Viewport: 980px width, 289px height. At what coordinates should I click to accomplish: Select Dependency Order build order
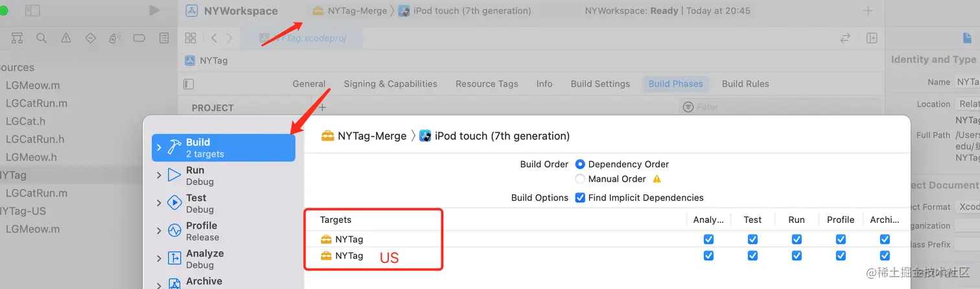(x=580, y=165)
